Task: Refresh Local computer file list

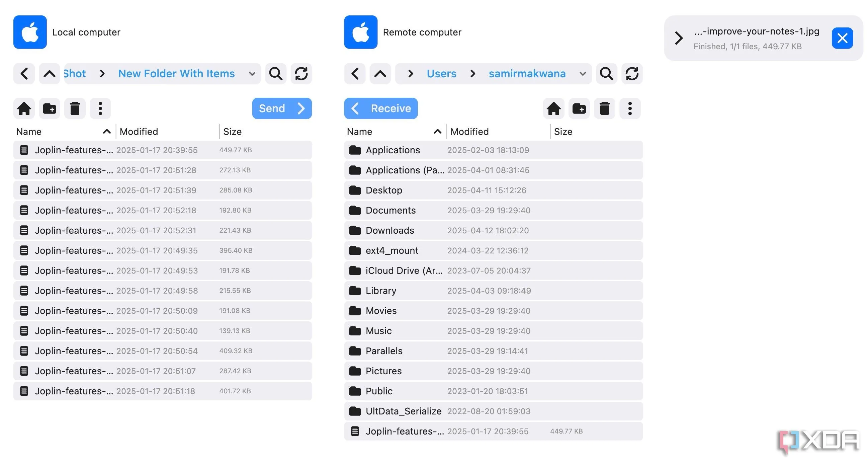Action: point(301,74)
